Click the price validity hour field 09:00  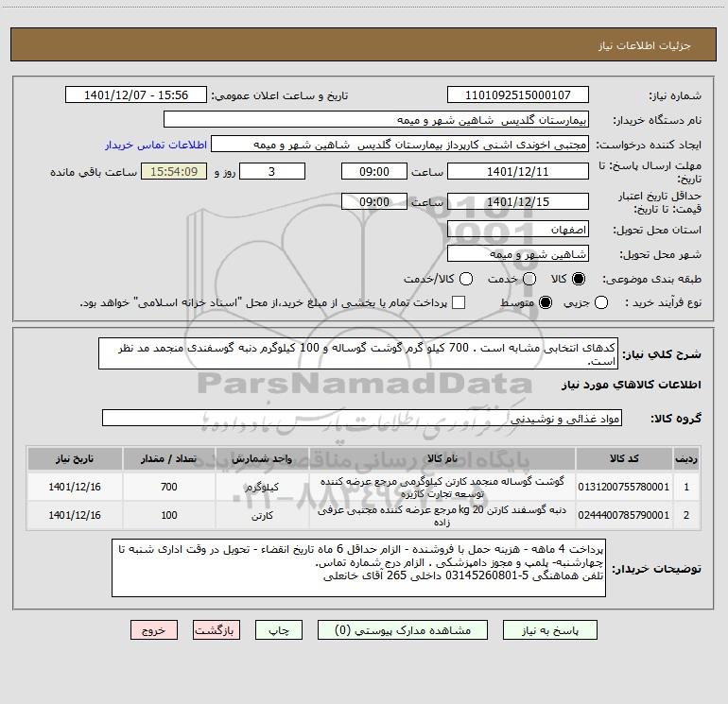click(x=374, y=201)
